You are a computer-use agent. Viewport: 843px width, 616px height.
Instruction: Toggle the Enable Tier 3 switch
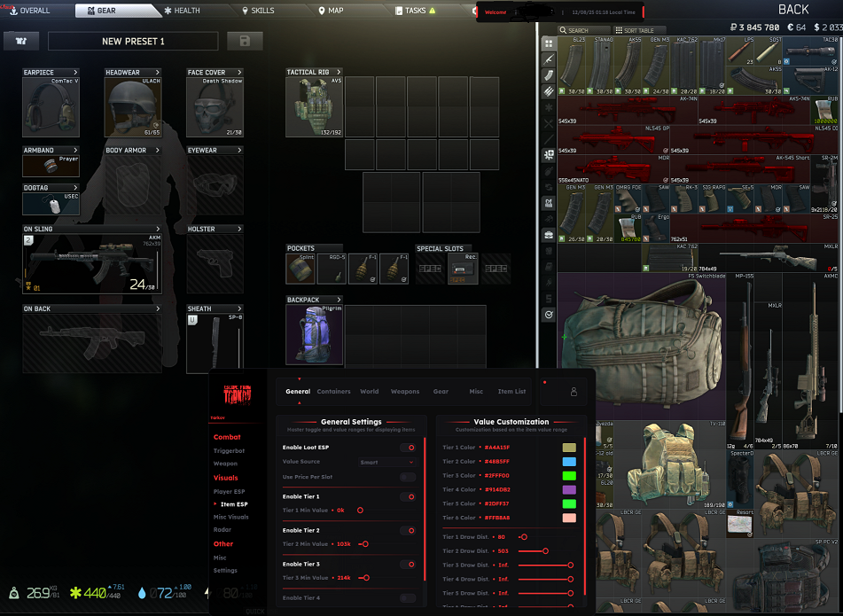(x=408, y=565)
